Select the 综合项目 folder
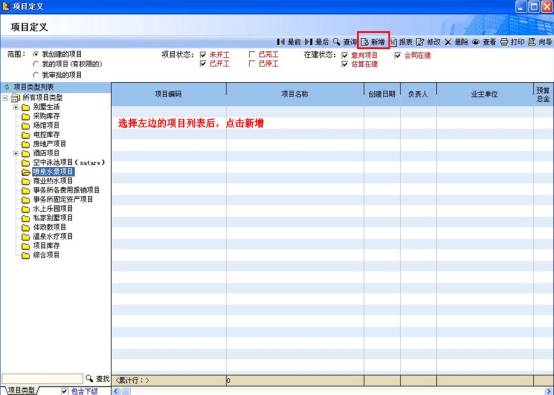The height and width of the screenshot is (395, 554). 46,255
